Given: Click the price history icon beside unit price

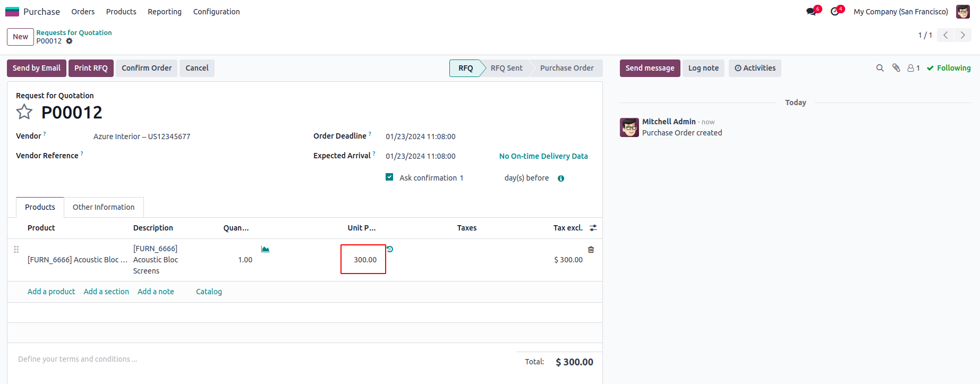Looking at the screenshot, I should 390,249.
